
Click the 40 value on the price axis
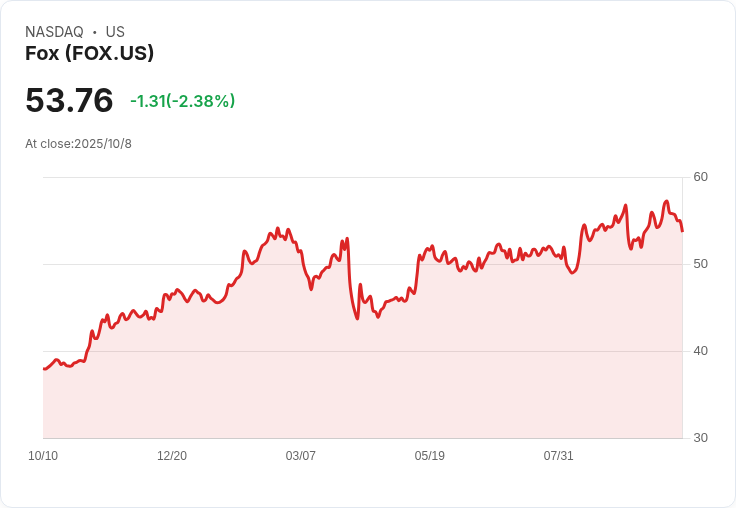pos(700,351)
